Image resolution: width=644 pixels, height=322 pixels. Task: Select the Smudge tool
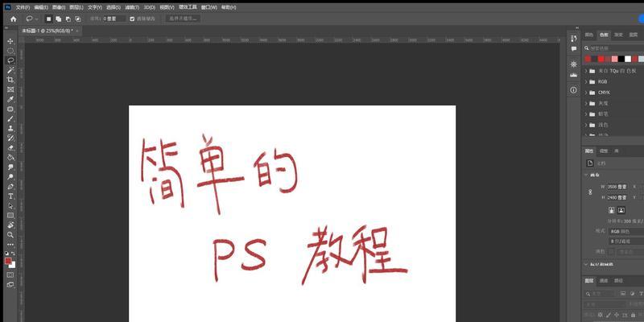(10, 167)
